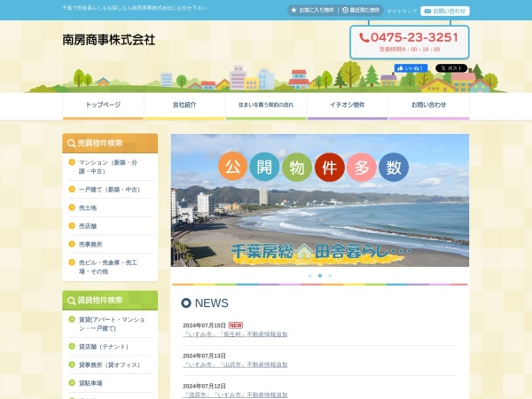This screenshot has height=399, width=532.
Task: Click the date 2024年07月13日
Action: (x=204, y=356)
